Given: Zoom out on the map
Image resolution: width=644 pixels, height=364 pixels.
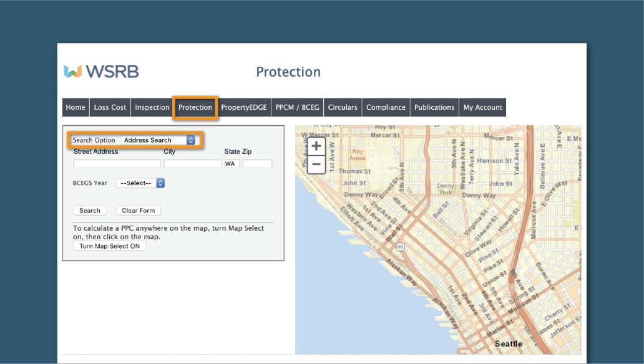Looking at the screenshot, I should pyautogui.click(x=315, y=163).
